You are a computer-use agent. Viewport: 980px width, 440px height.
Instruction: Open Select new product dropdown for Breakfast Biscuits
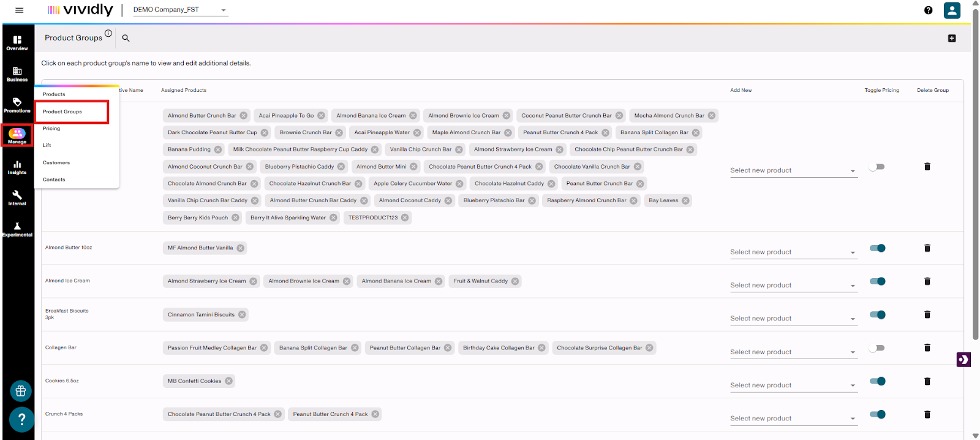click(x=793, y=319)
